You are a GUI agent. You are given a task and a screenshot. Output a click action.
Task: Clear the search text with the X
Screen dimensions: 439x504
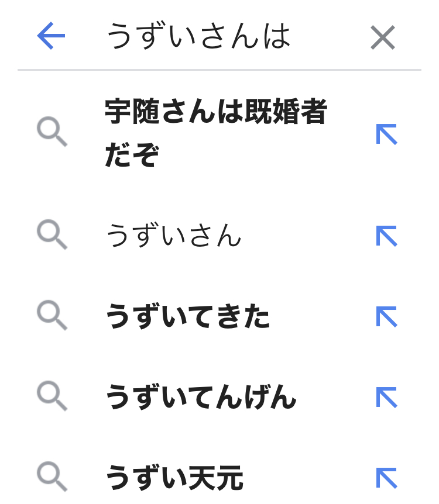click(x=383, y=37)
